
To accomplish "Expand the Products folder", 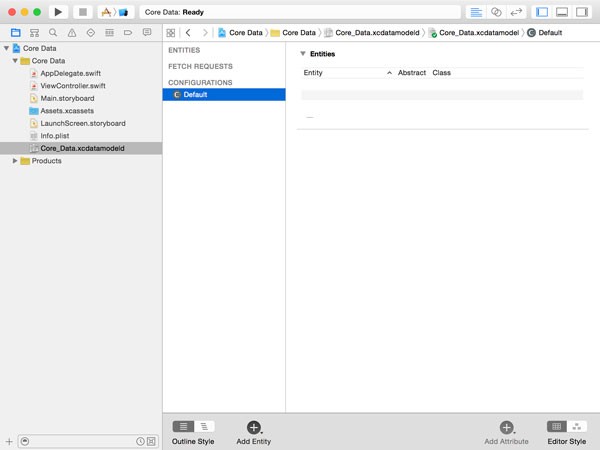I will pyautogui.click(x=15, y=161).
